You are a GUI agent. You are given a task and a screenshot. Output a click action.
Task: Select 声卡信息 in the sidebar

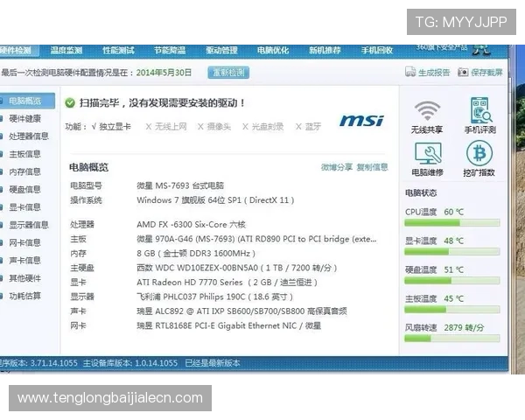pos(24,261)
